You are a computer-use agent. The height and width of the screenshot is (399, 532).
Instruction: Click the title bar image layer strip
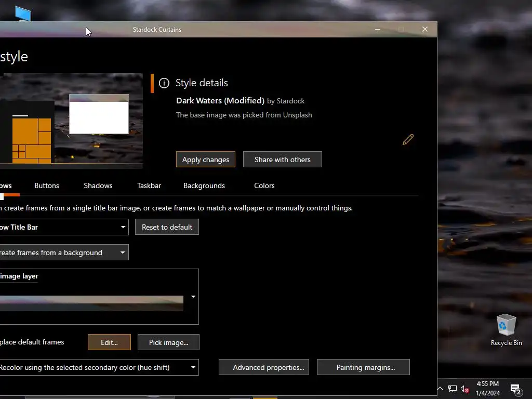(91, 303)
